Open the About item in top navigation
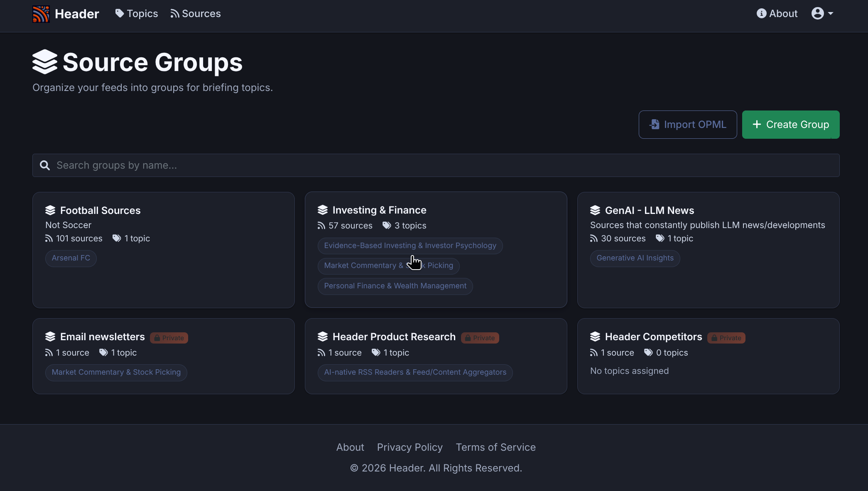This screenshot has width=868, height=491. coord(777,14)
